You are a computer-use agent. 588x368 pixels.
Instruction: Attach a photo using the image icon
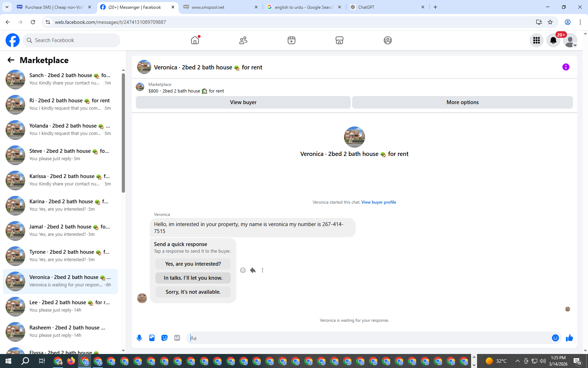click(152, 338)
